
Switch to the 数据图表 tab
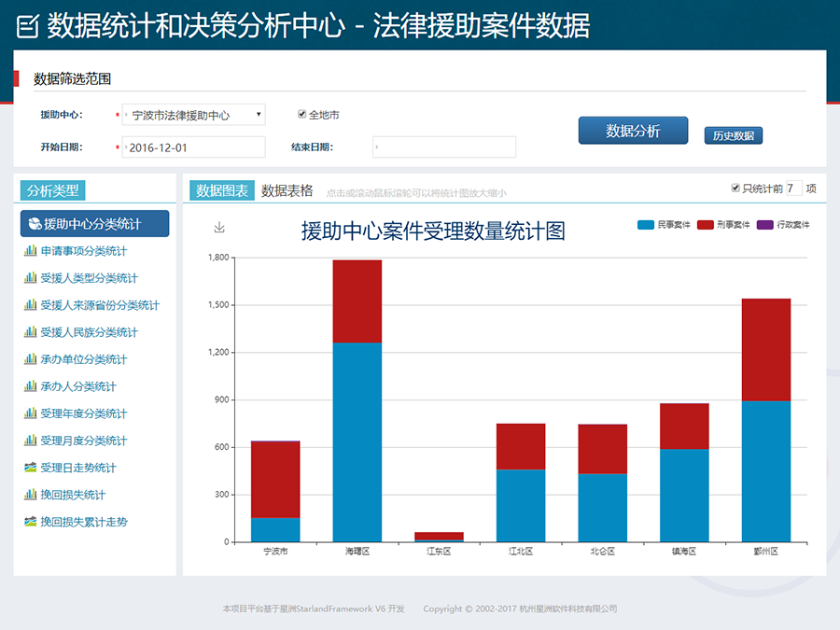(222, 190)
